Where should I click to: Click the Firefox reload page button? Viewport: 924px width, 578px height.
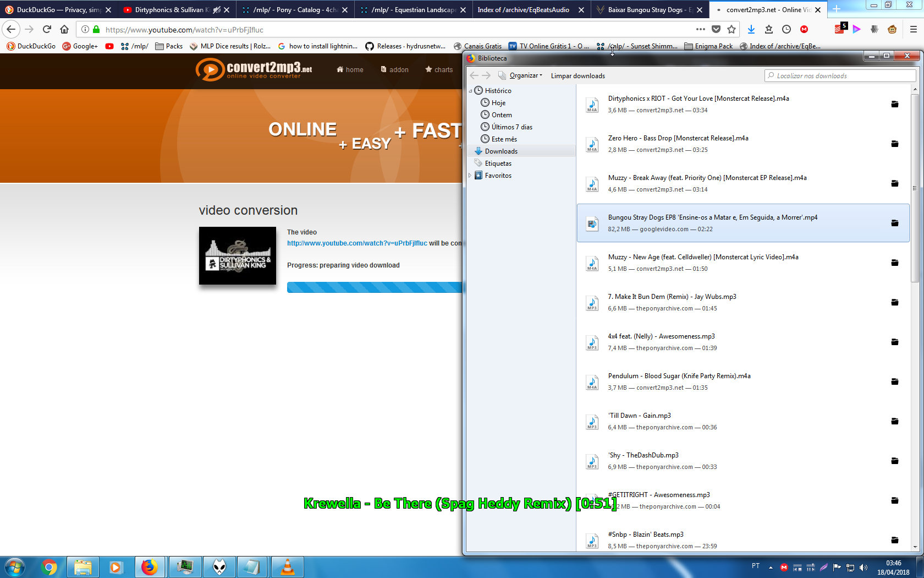click(x=47, y=29)
